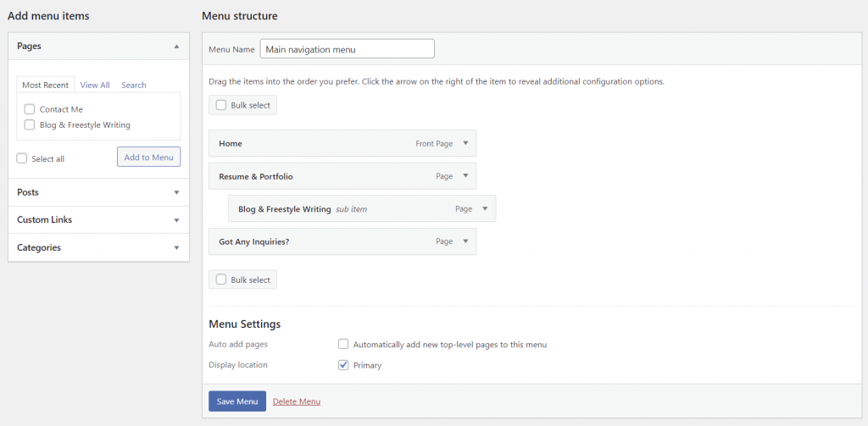This screenshot has height=426, width=868.
Task: Tick Blog & Freestyle Writing page checkbox
Action: (x=30, y=124)
